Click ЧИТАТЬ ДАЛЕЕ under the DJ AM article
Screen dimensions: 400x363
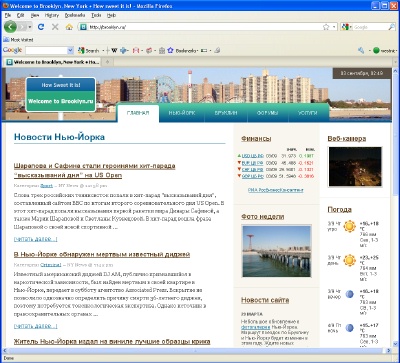(x=36, y=326)
